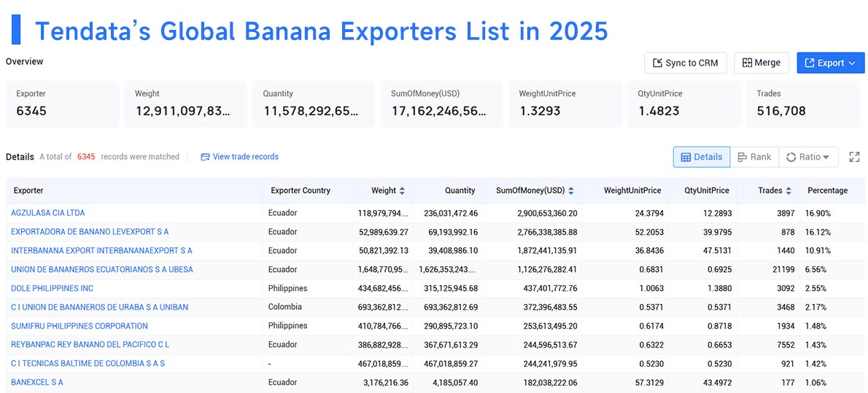Screen dimensions: 868x393
Task: Click Trades value 21199 in UBESA row
Action: click(784, 270)
